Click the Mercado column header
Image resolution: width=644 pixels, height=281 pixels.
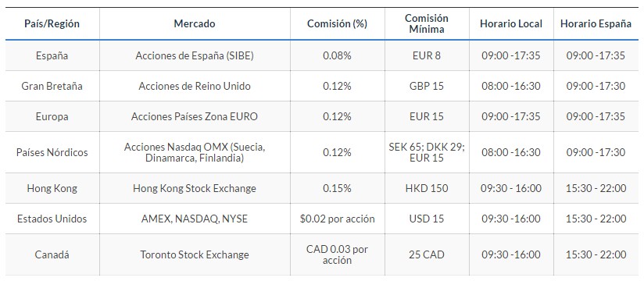click(195, 23)
